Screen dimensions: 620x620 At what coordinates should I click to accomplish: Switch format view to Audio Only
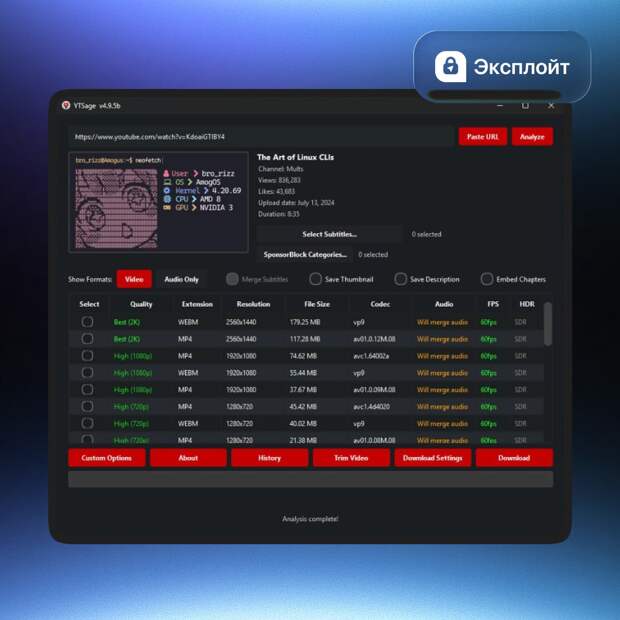click(x=181, y=279)
